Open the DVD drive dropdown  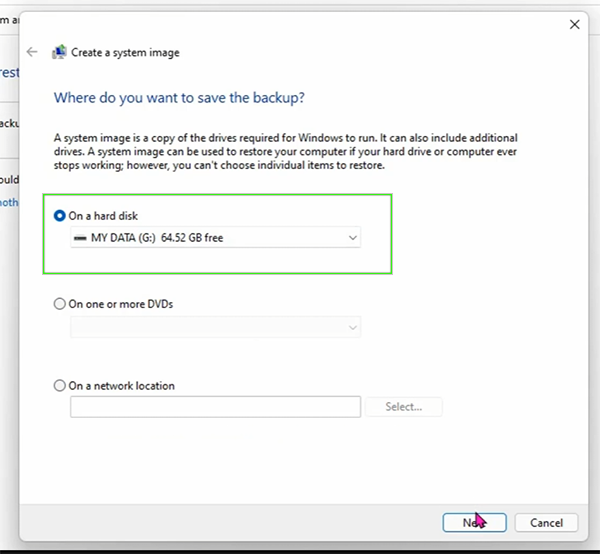(x=215, y=327)
